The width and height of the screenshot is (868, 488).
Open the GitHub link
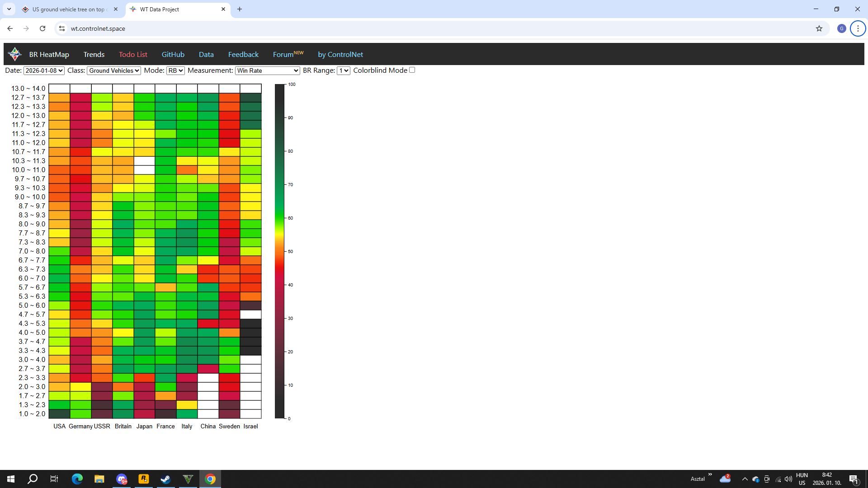(173, 54)
